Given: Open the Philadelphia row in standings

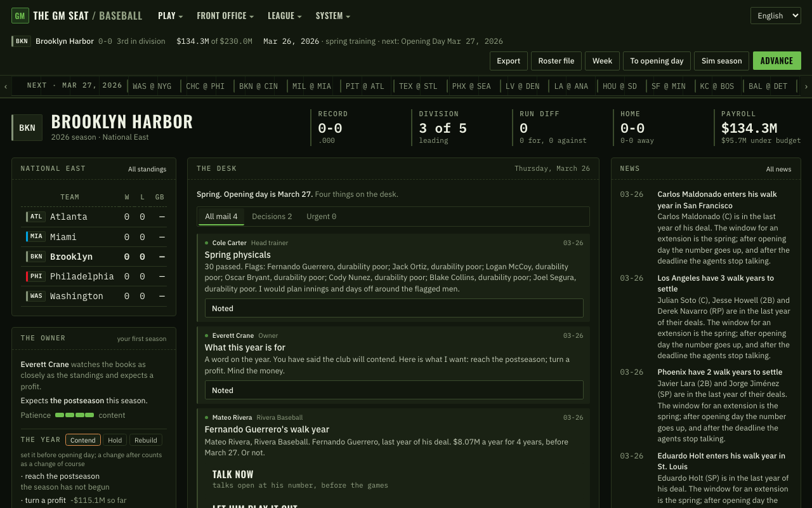Looking at the screenshot, I should point(94,276).
